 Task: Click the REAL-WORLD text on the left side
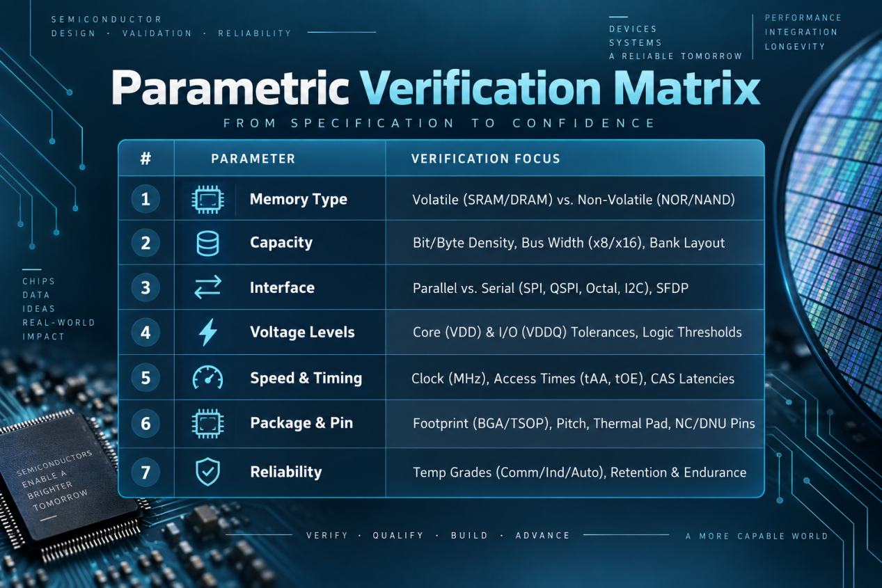[58, 323]
